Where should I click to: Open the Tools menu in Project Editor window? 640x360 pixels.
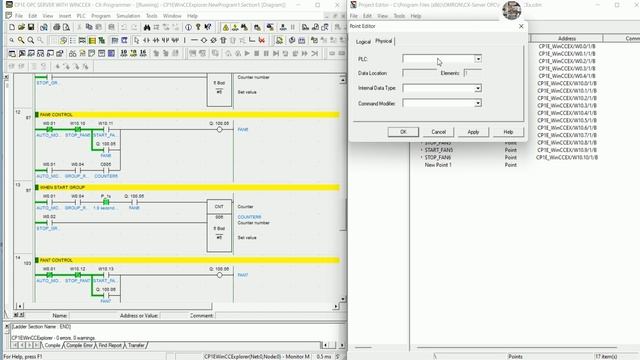click(x=399, y=16)
